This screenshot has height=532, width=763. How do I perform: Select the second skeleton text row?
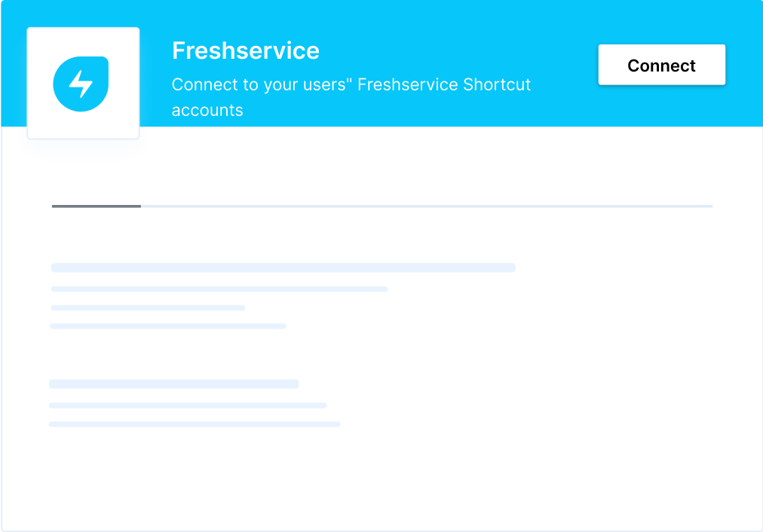[219, 289]
